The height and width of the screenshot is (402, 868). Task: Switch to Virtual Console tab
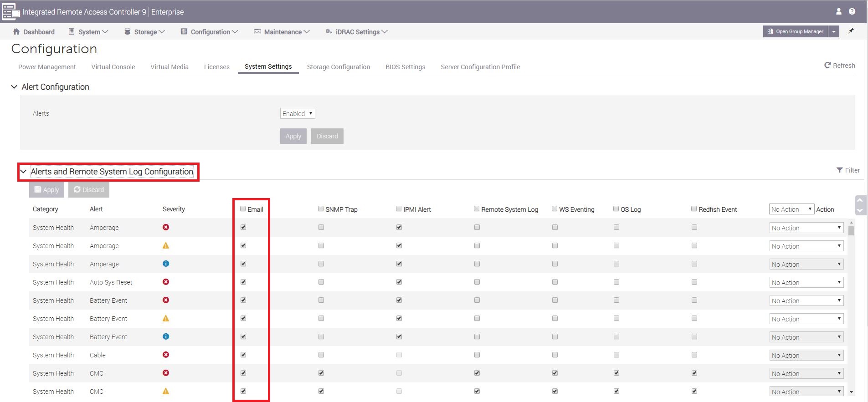click(113, 67)
